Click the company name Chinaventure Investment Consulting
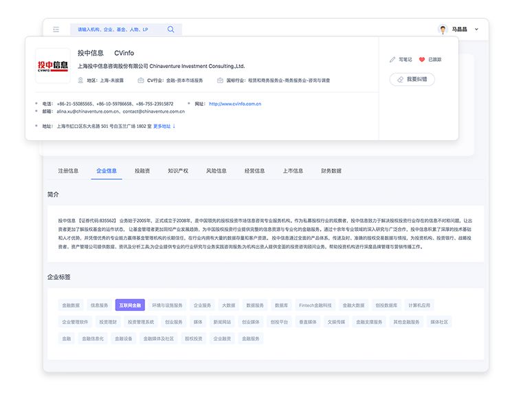The height and width of the screenshot is (403, 532). point(197,66)
